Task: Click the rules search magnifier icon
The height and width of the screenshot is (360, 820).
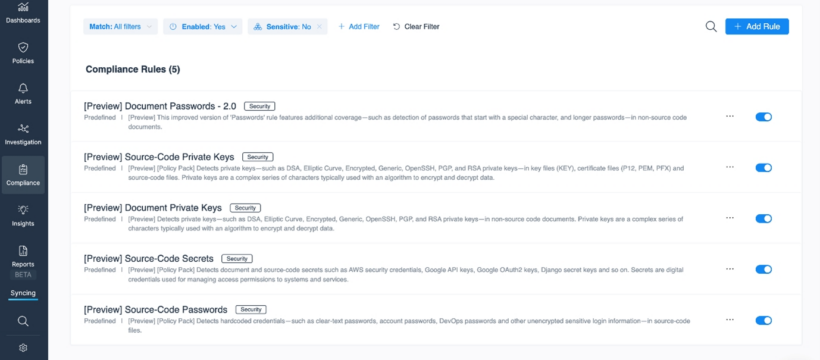Action: tap(711, 27)
